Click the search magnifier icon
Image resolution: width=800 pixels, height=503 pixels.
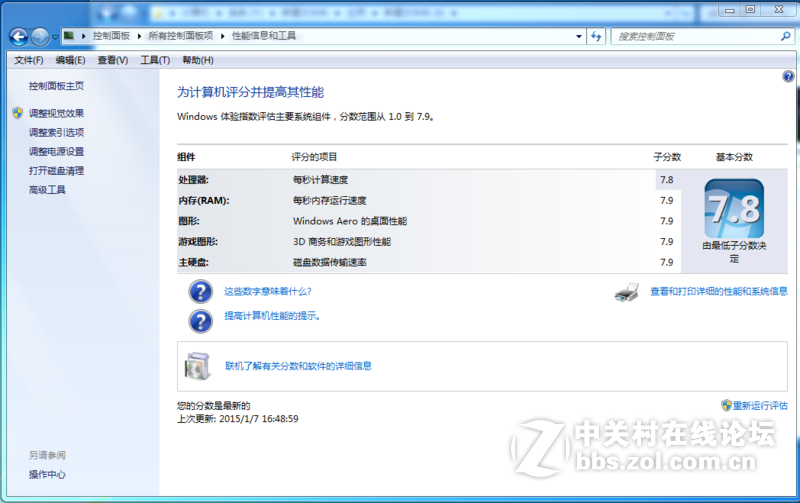click(786, 36)
